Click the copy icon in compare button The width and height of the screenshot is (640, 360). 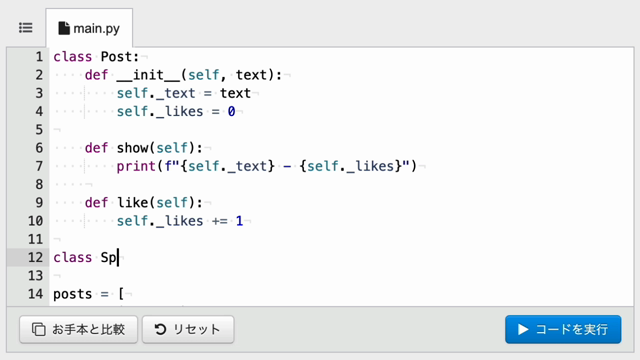[x=39, y=329]
